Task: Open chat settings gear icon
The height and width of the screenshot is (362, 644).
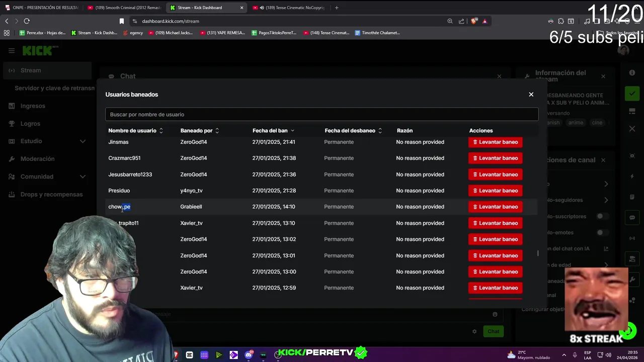Action: pyautogui.click(x=474, y=331)
